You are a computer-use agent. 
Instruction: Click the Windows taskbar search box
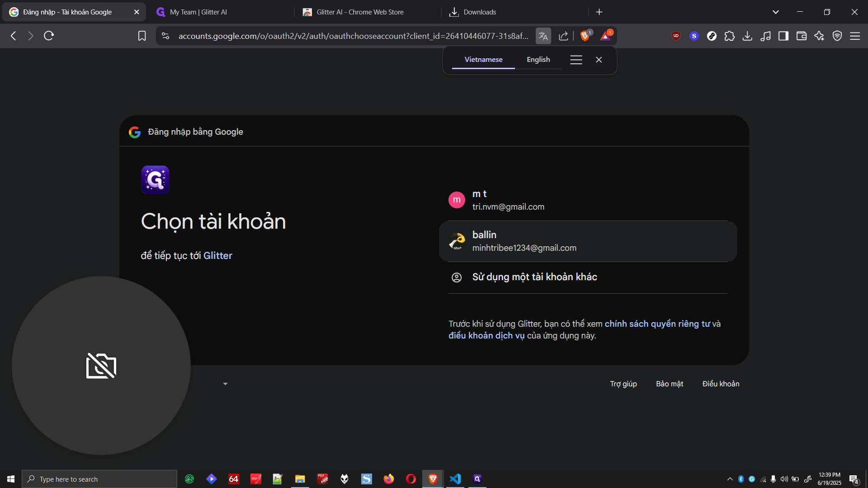pos(99,479)
